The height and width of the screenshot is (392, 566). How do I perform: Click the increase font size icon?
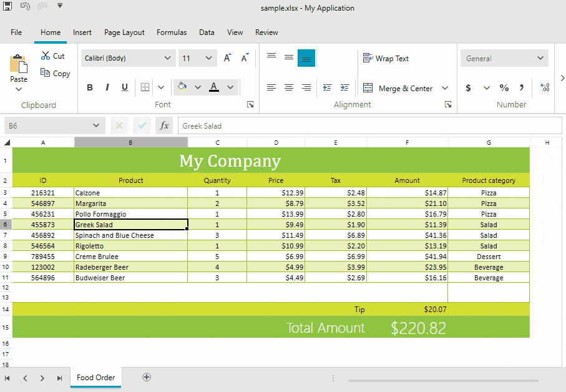[x=228, y=58]
